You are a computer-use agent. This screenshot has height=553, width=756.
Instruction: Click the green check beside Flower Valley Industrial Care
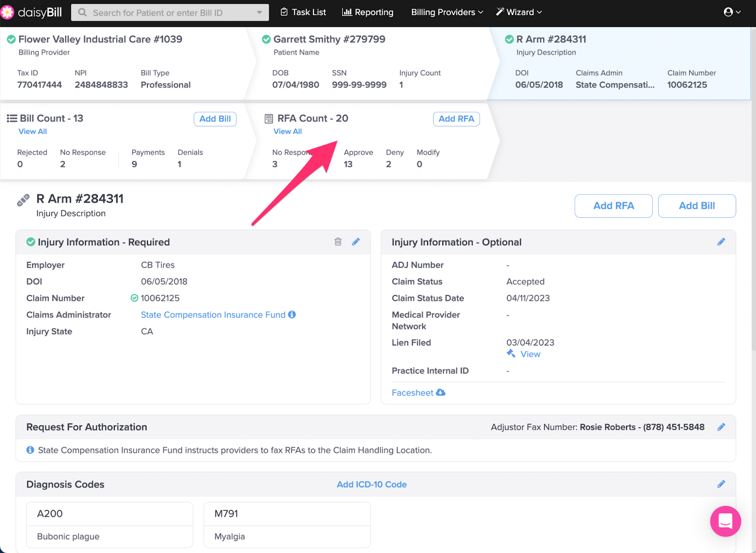(x=11, y=39)
